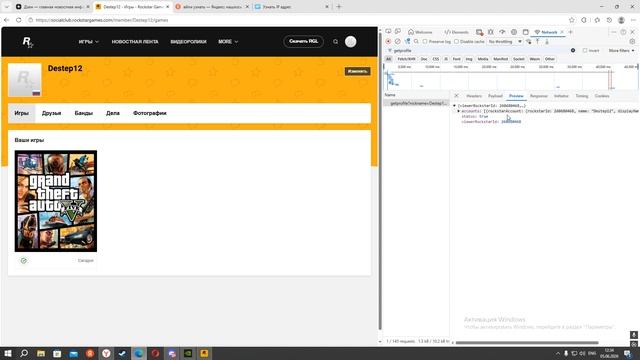
Task: Open the Фотографии profile tab
Action: click(x=150, y=113)
